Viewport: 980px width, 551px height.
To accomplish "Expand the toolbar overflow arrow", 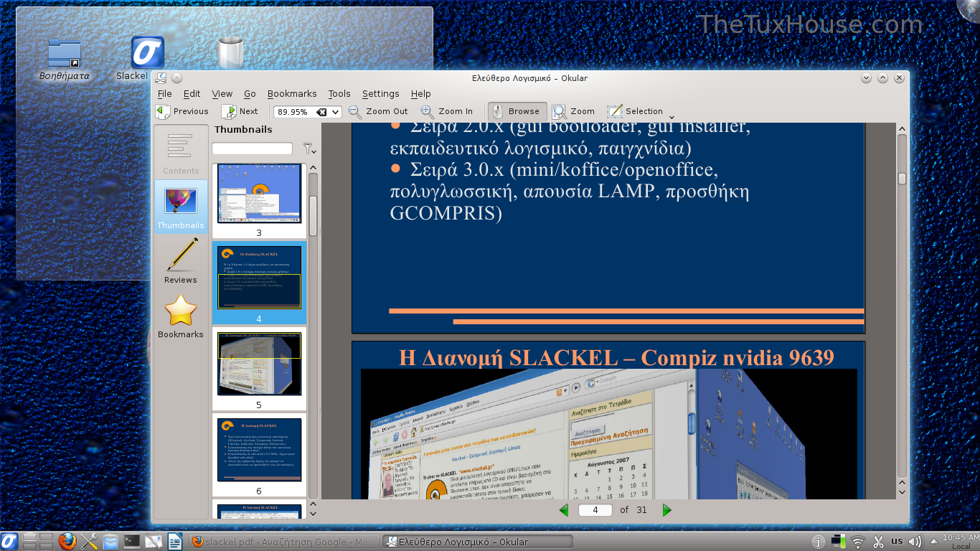I will [672, 116].
